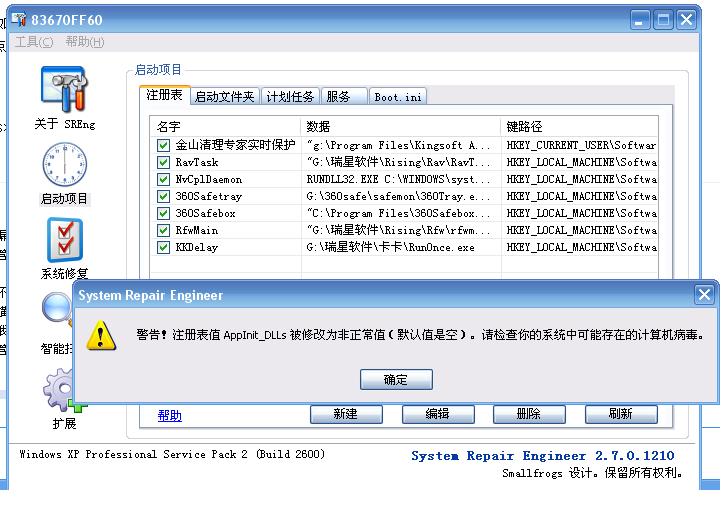Viewport: 723px width, 524px height.
Task: Switch to the 服务 tab
Action: [x=344, y=96]
